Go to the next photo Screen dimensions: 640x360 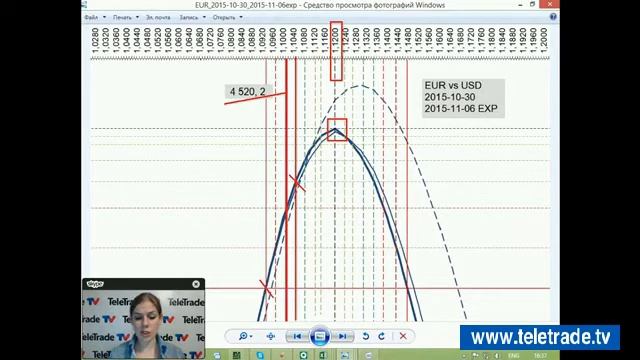coord(342,336)
